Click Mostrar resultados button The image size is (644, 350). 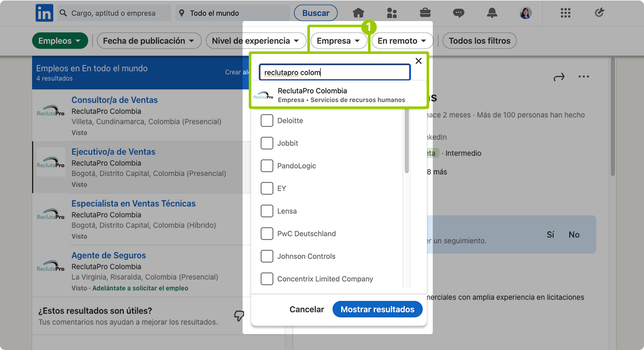click(377, 309)
